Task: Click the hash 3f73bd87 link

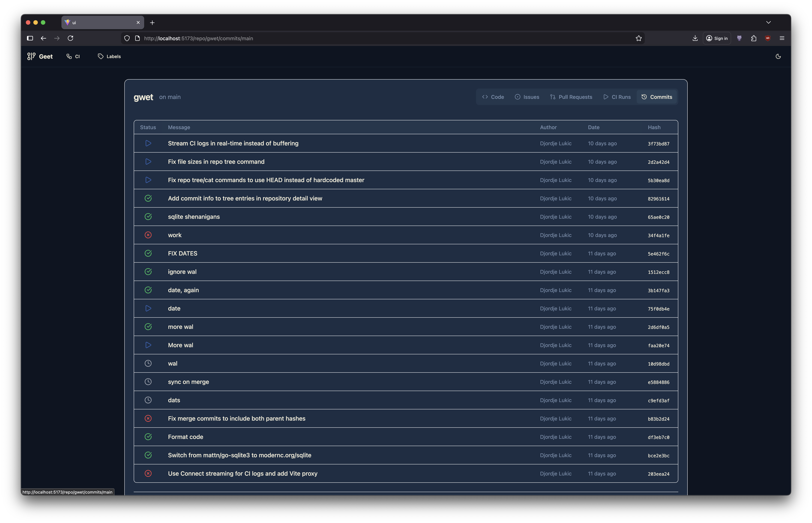Action: tap(658, 144)
